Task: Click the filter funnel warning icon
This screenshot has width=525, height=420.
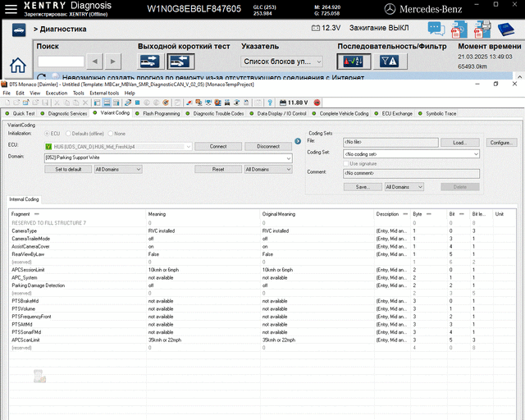Action: (390, 62)
